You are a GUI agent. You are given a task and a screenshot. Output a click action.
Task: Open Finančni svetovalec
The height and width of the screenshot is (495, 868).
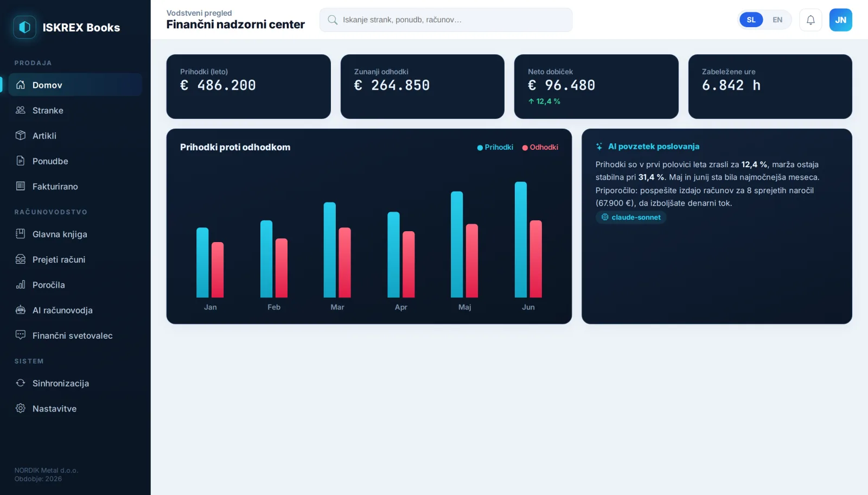coord(75,335)
